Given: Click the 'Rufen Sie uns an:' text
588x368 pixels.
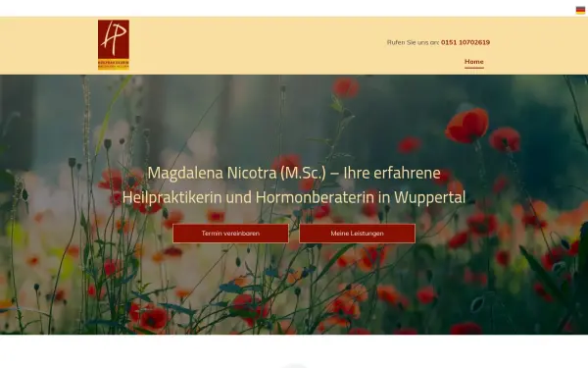Looking at the screenshot, I should coord(413,42).
